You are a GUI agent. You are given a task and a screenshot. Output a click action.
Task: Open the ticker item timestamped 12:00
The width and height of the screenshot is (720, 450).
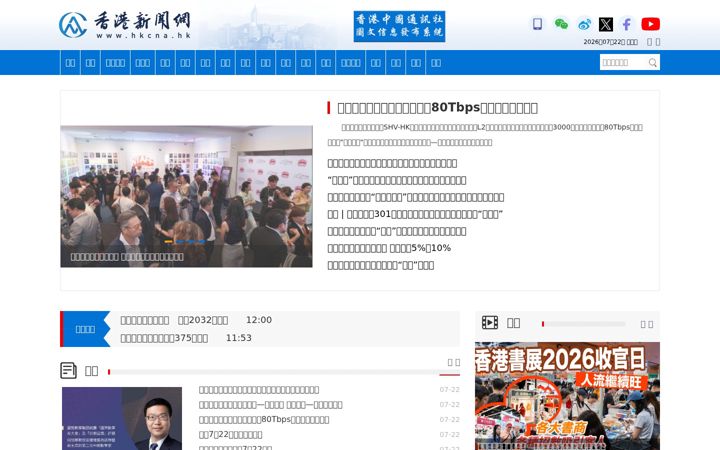(x=196, y=320)
